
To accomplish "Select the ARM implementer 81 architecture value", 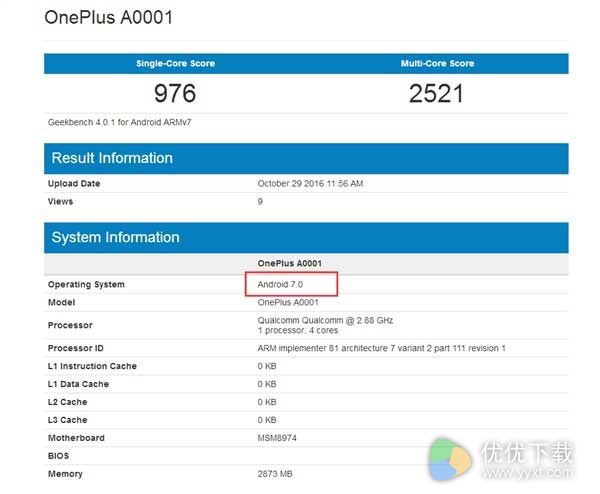I will (382, 348).
